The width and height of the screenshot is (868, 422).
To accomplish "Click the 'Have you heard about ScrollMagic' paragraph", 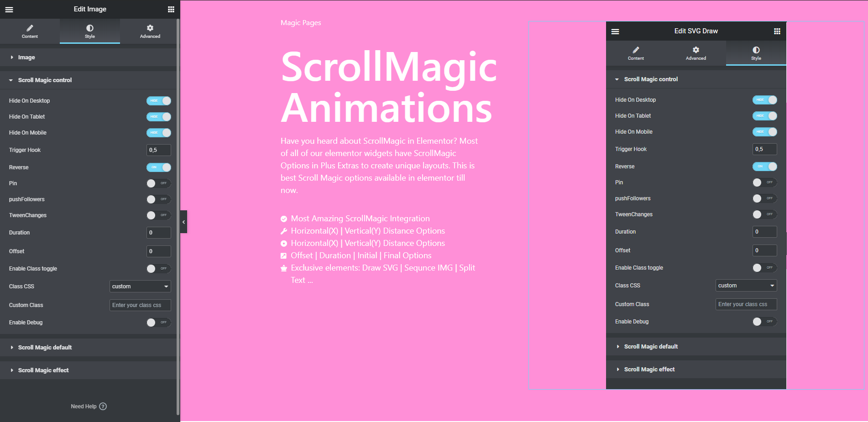I will 379,166.
